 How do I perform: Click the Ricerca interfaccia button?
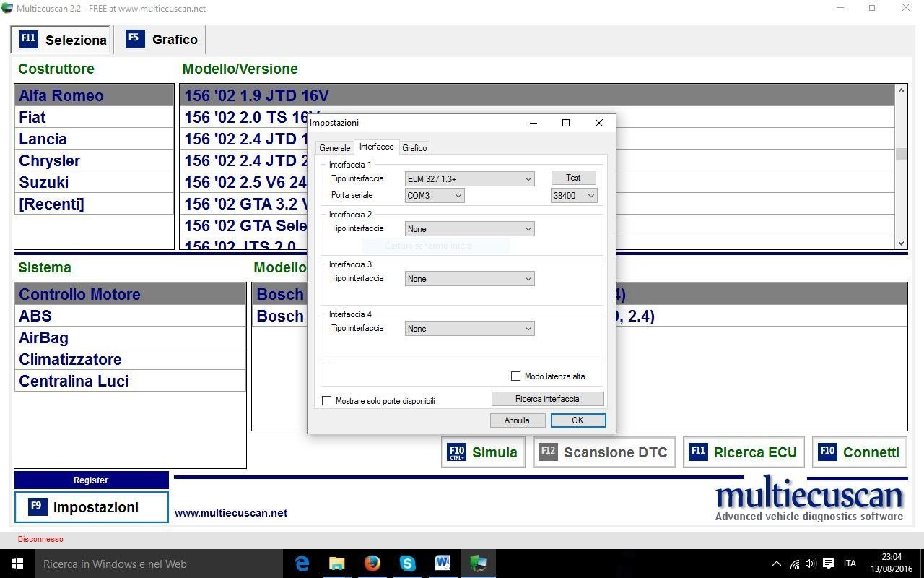[547, 399]
